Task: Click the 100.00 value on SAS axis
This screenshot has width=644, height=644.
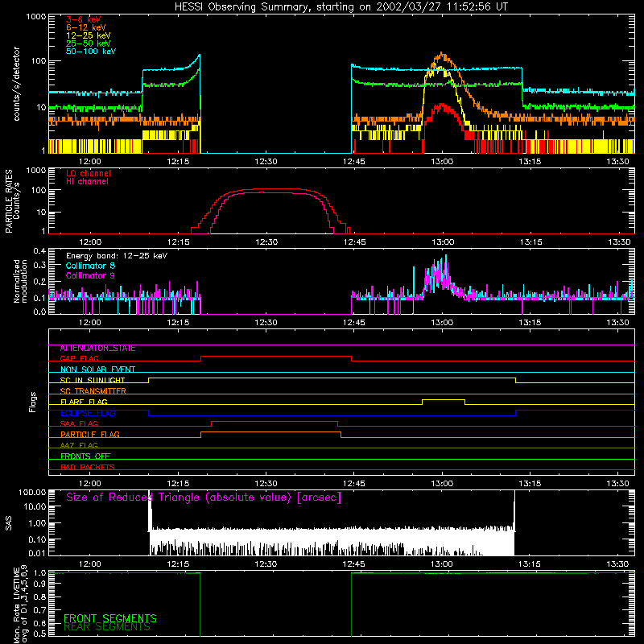Action: 32,493
